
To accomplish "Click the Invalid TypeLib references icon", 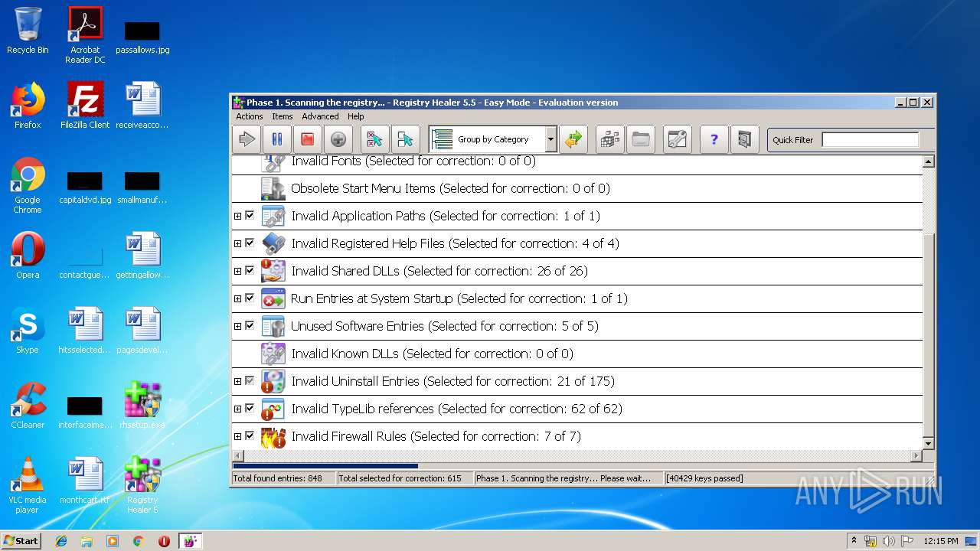I will [x=273, y=409].
